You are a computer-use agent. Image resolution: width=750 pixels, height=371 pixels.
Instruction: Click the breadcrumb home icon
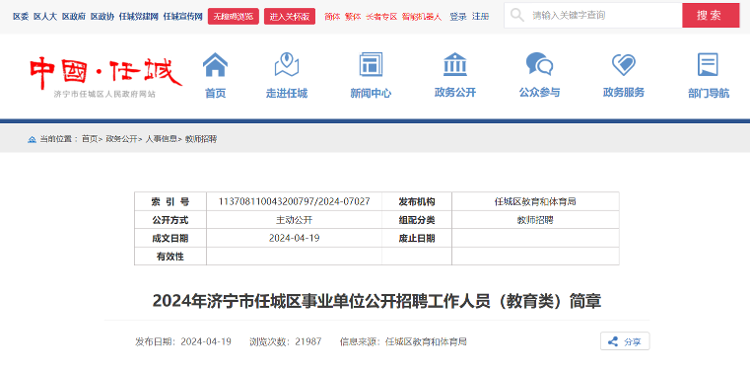pos(32,140)
